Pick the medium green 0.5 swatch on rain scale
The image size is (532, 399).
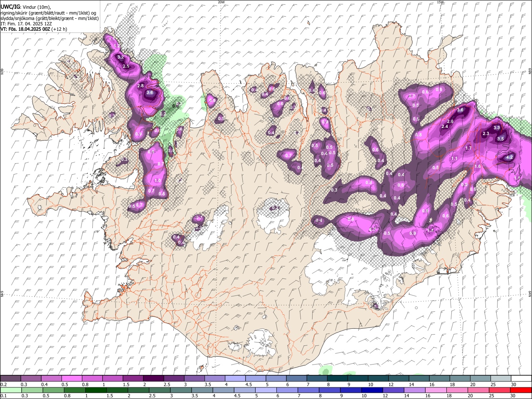point(53,390)
